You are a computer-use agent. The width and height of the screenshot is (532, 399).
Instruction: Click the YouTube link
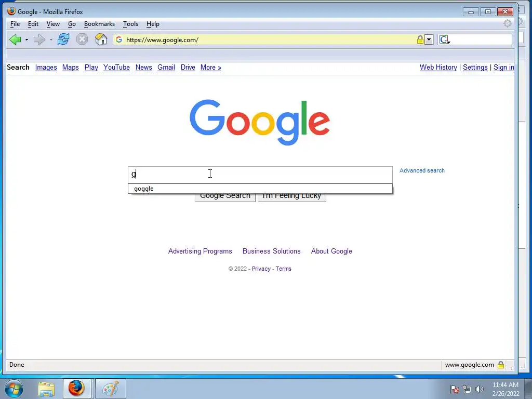[x=117, y=68]
